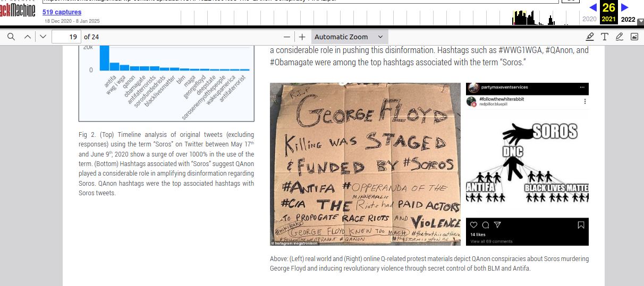Click the comment bubble icon on Instagram post
This screenshot has width=644, height=286.
(485, 225)
